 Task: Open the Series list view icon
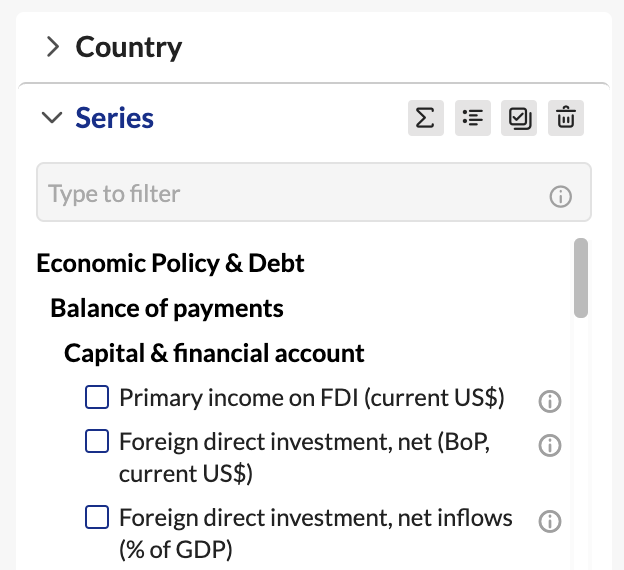click(x=473, y=118)
